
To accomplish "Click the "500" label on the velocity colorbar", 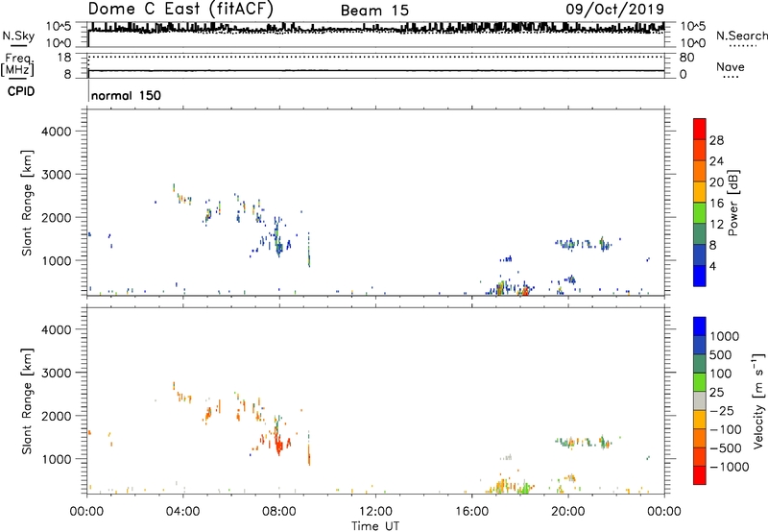I will pos(721,355).
